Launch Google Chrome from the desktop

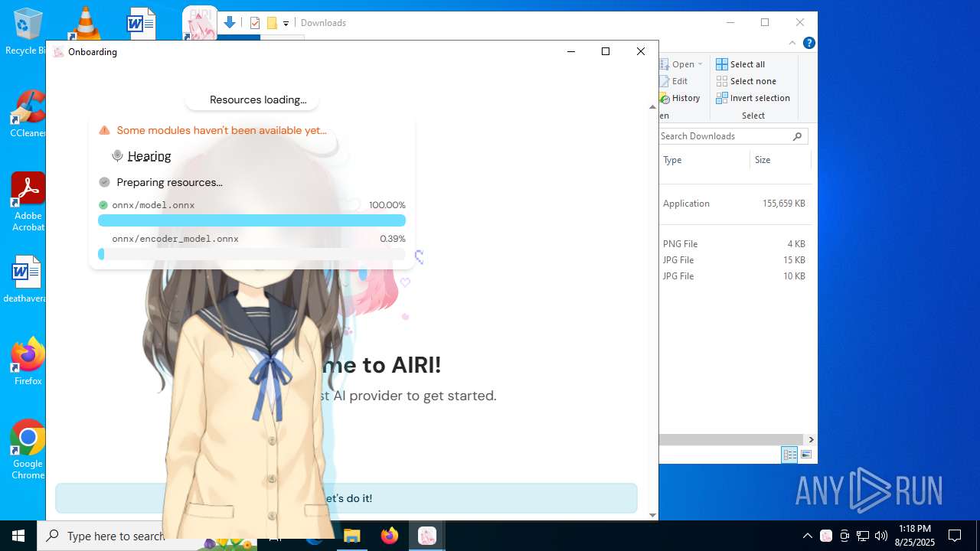click(x=28, y=449)
